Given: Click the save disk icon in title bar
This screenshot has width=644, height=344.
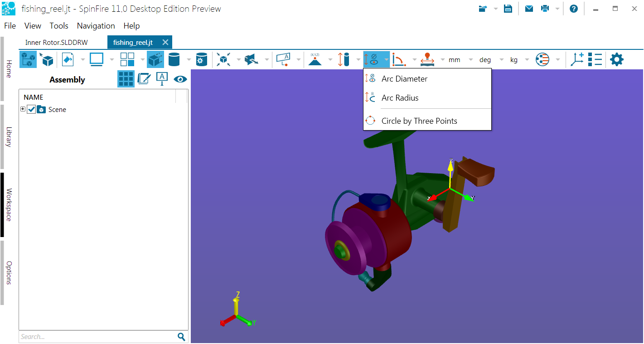Looking at the screenshot, I should coord(508,9).
